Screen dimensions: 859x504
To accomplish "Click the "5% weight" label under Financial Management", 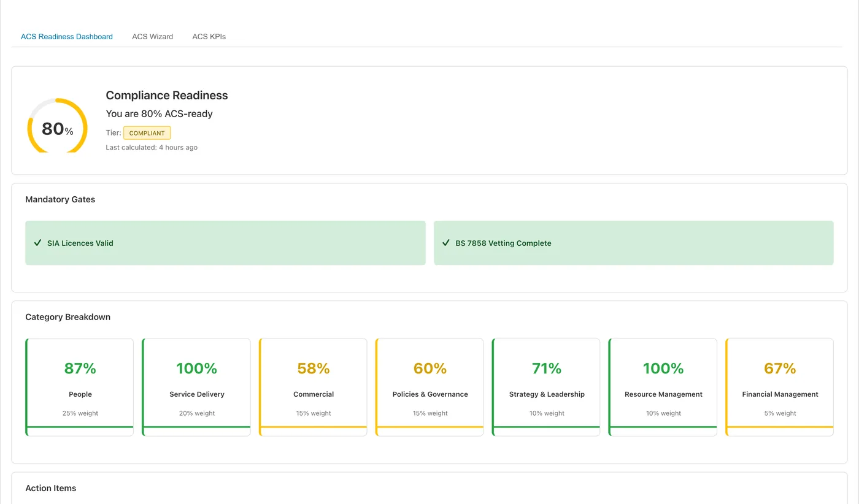I will (x=780, y=413).
